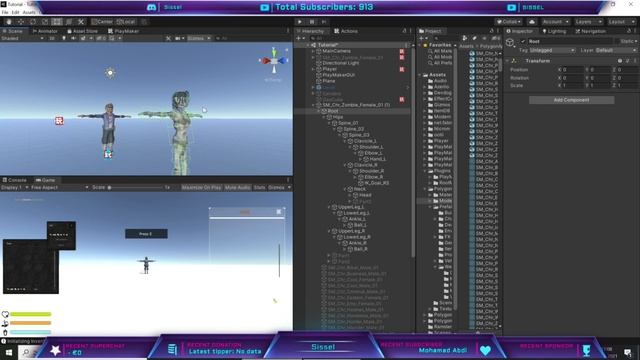Viewport: 640px width, 360px height.
Task: Open Shaded draw mode dropdown
Action: click(x=22, y=38)
